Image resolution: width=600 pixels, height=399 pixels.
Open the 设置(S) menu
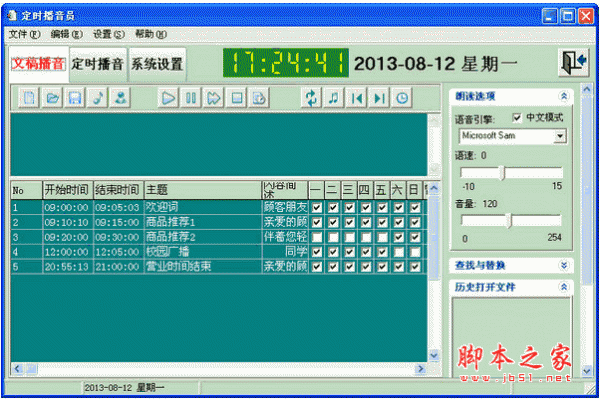pos(109,34)
